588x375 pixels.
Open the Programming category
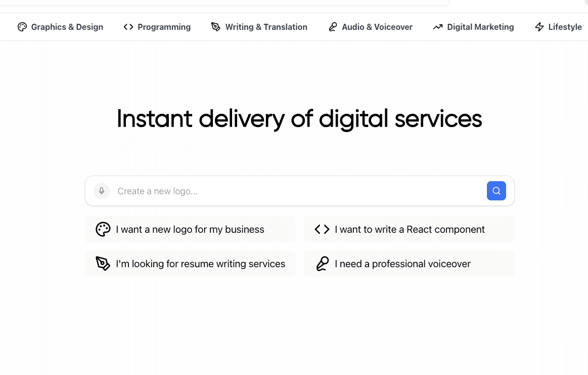click(157, 27)
